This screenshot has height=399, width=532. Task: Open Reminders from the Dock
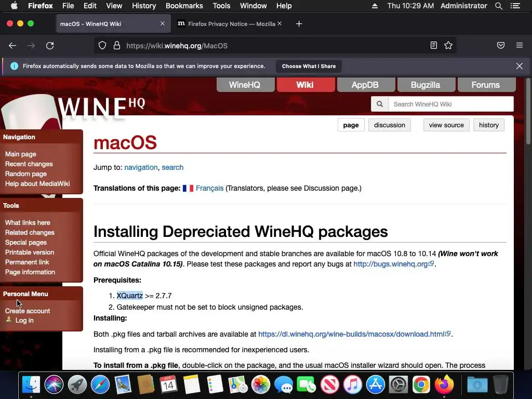point(215,385)
